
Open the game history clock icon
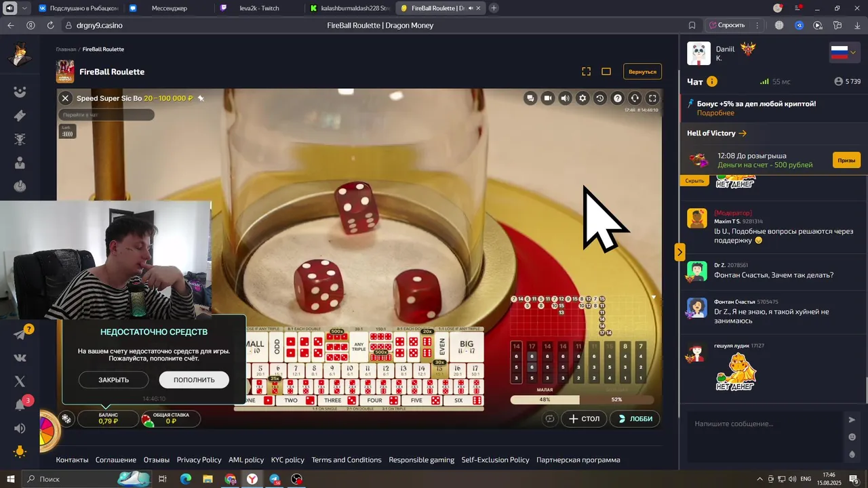click(600, 98)
